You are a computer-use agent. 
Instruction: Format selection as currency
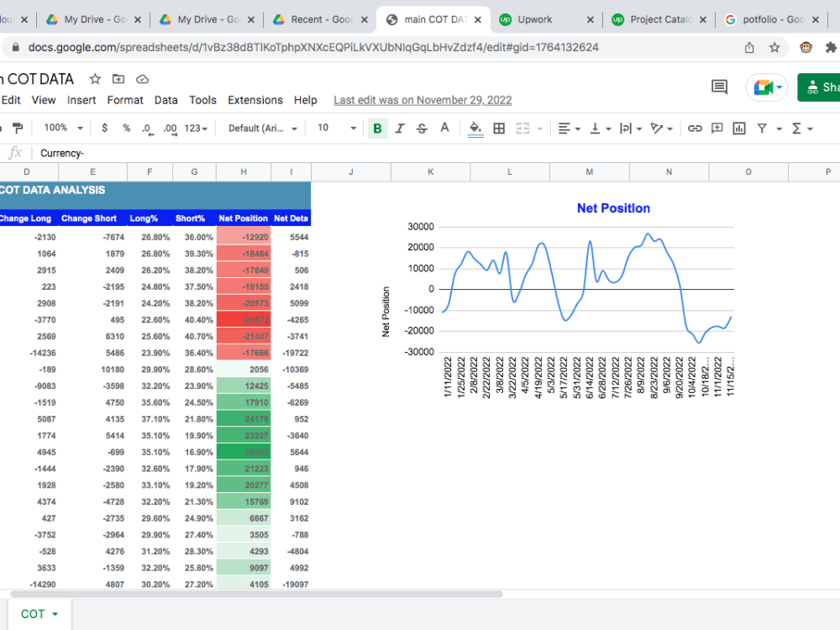click(104, 128)
